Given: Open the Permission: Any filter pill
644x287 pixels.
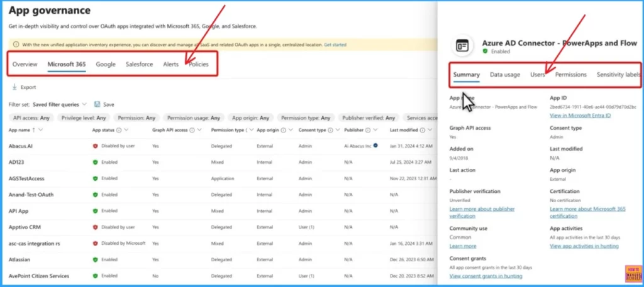Looking at the screenshot, I should pyautogui.click(x=136, y=117).
